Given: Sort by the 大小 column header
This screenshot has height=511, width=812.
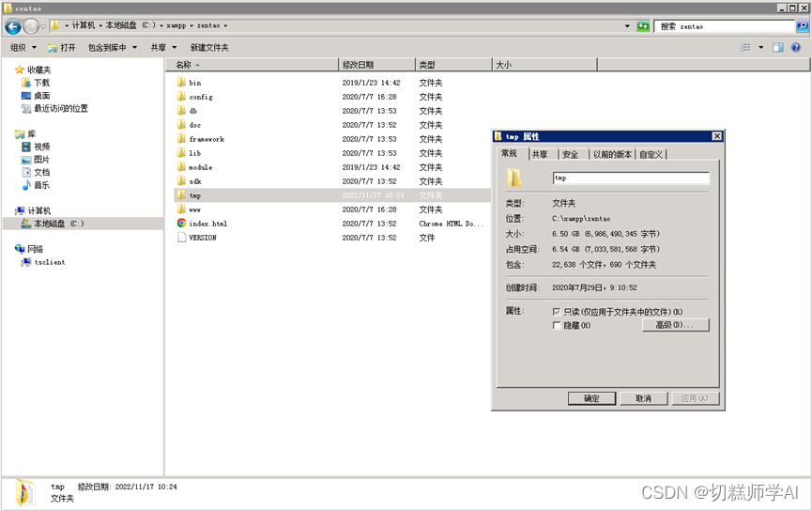Looking at the screenshot, I should click(544, 65).
